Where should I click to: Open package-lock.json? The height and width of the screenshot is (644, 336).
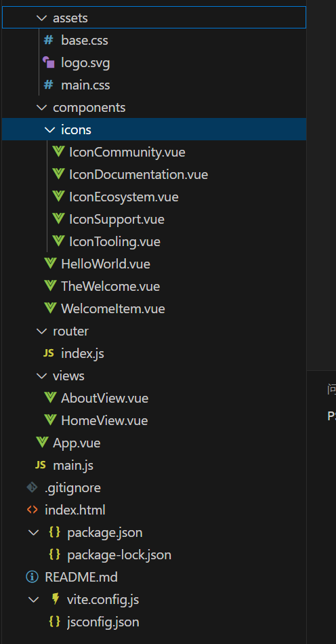click(x=119, y=555)
